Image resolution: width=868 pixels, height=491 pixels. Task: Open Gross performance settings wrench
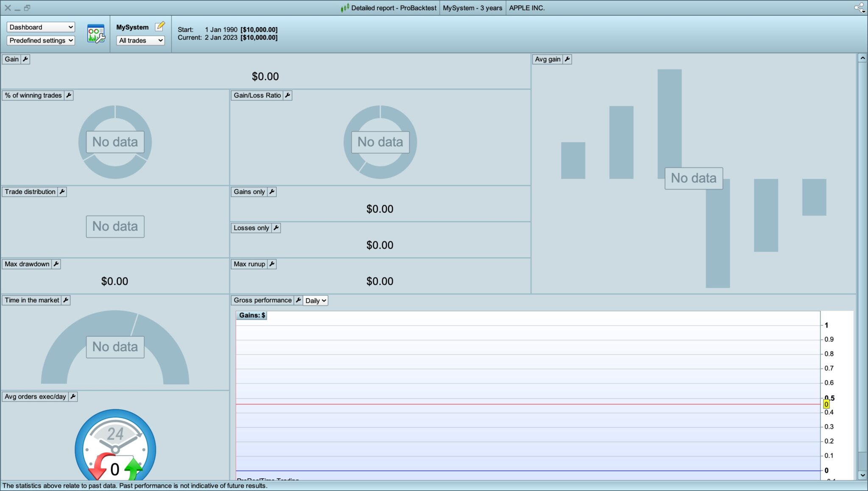click(298, 300)
